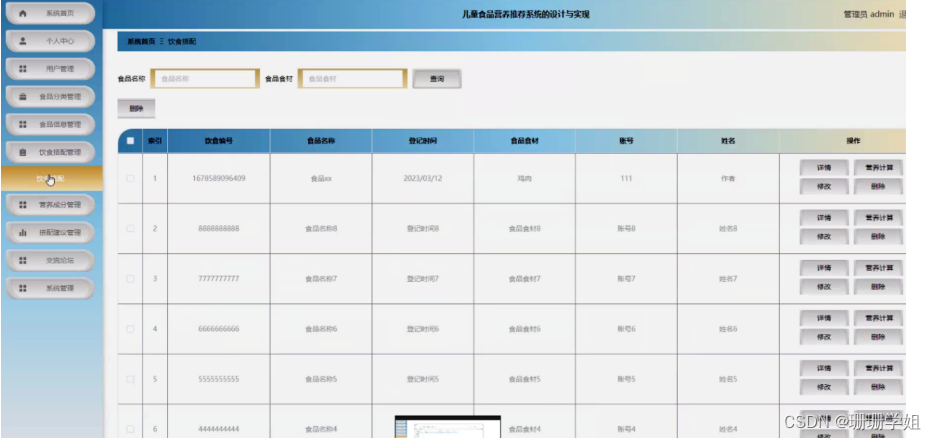Check the checkbox for row 1
This screenshot has width=936, height=440.
[130, 179]
